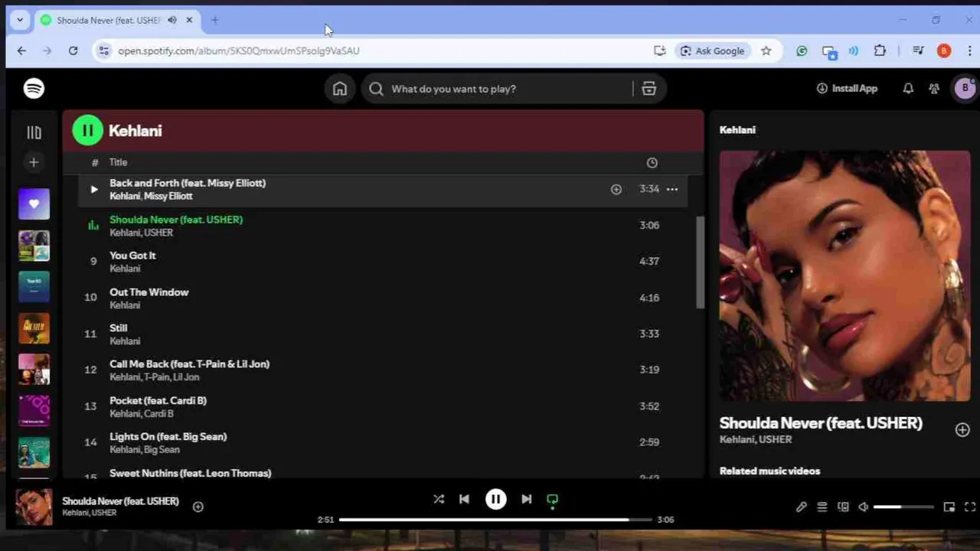Image resolution: width=980 pixels, height=551 pixels.
Task: Pause the Kehlani album with green button
Action: click(x=87, y=131)
